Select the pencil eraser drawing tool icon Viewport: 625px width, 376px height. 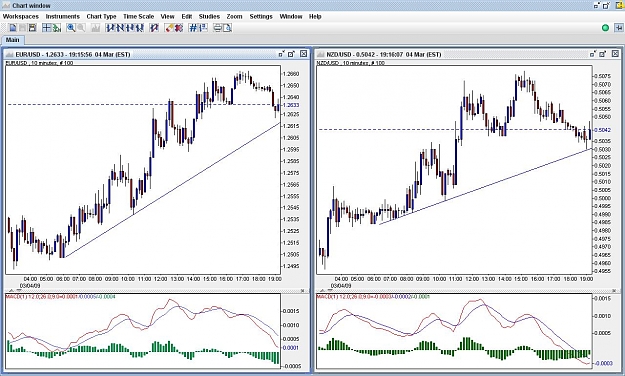(x=169, y=28)
